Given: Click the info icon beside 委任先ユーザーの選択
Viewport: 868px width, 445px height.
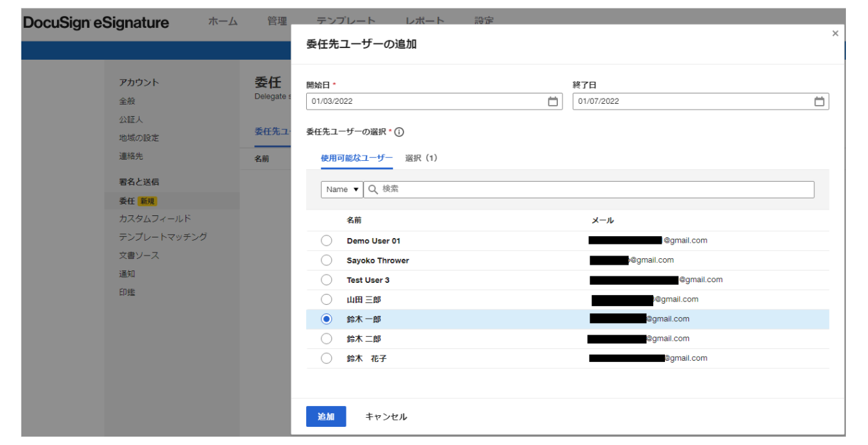Looking at the screenshot, I should point(399,132).
